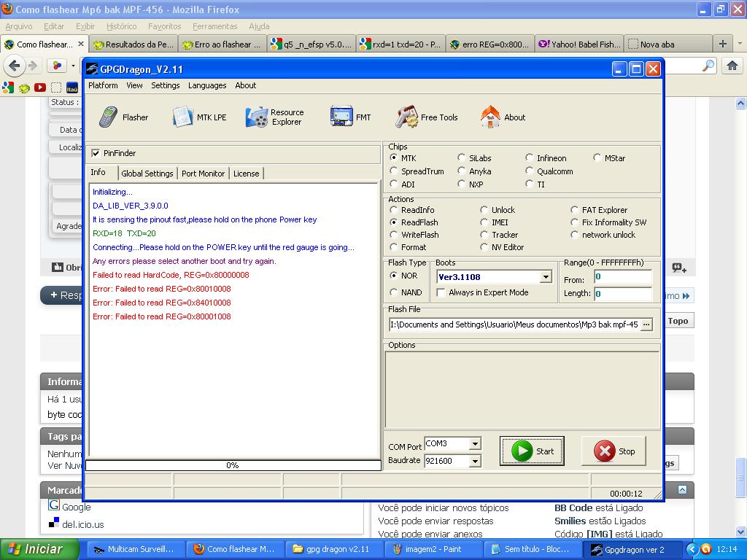Image resolution: width=747 pixels, height=560 pixels.
Task: Click the Range From input field
Action: point(623,276)
